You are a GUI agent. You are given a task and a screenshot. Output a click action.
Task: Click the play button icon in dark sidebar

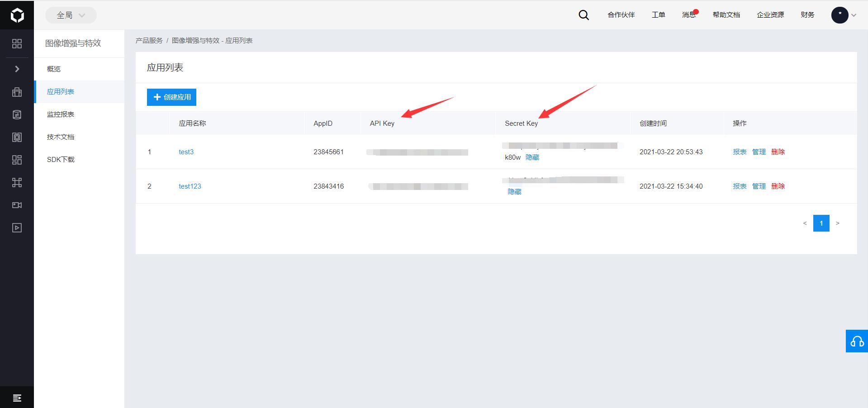tap(17, 228)
